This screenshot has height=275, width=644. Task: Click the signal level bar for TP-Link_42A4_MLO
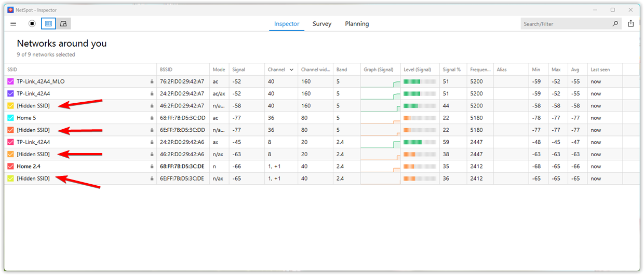[420, 81]
